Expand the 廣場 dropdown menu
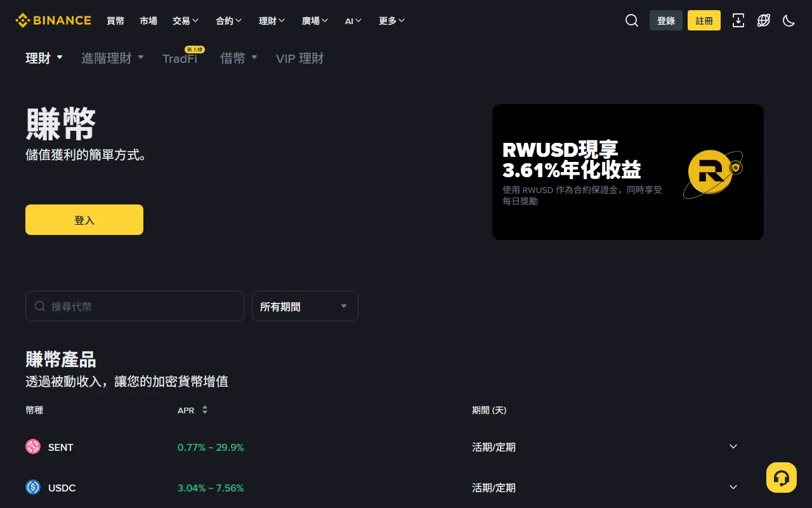Screen dimensions: 812x508 315,20
